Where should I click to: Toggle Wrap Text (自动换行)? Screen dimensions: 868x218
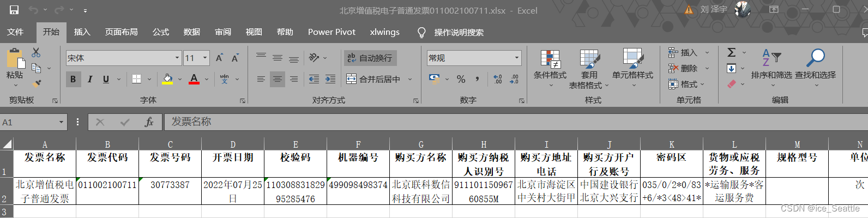click(370, 58)
